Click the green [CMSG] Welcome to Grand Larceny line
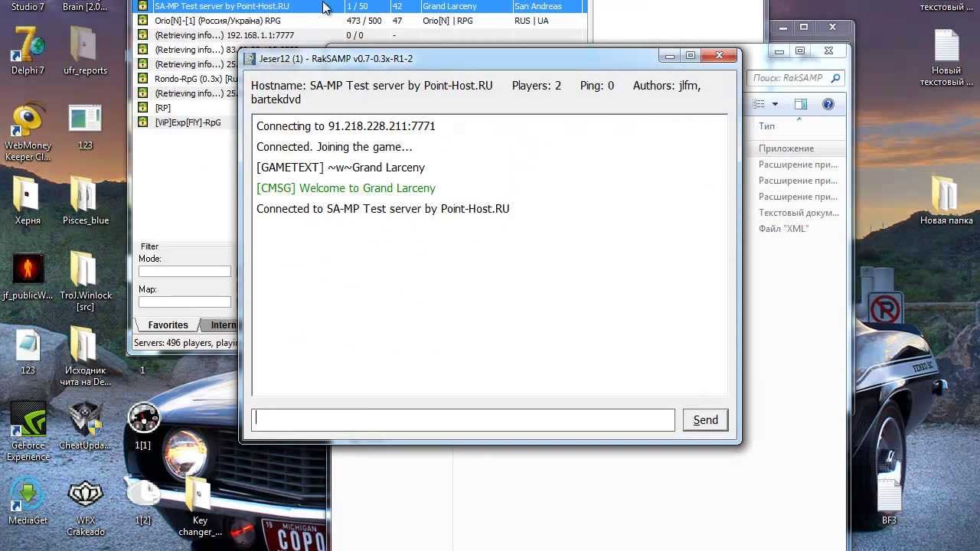 [x=346, y=188]
